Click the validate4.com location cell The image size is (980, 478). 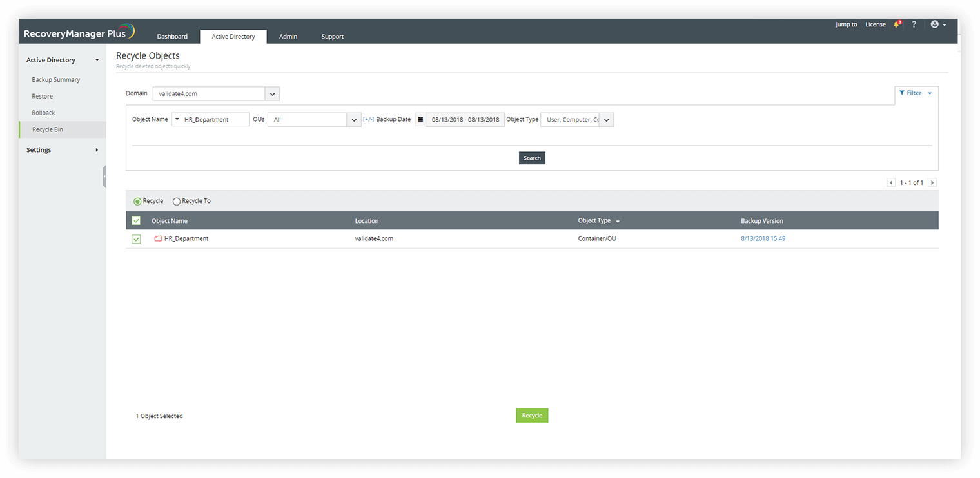click(374, 238)
